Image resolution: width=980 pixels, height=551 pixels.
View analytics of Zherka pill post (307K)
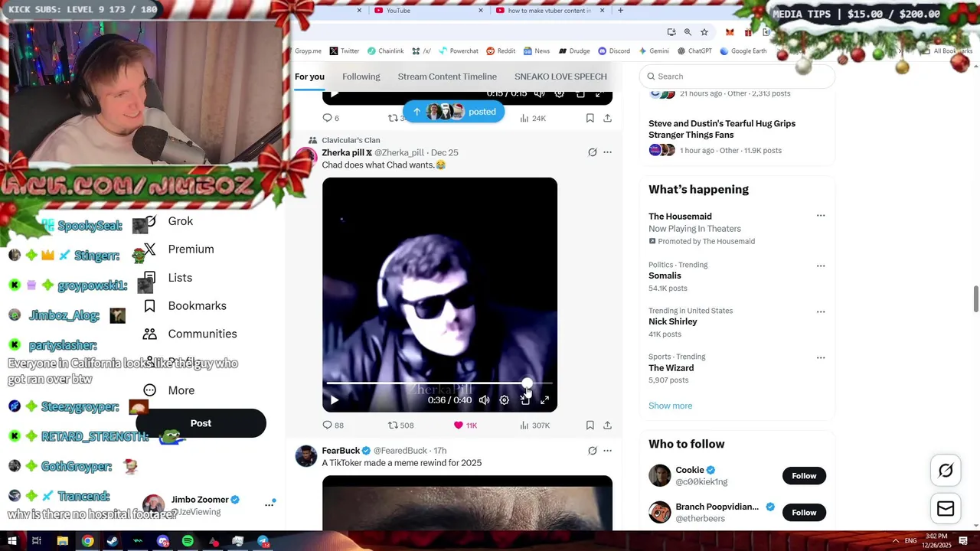(x=534, y=425)
